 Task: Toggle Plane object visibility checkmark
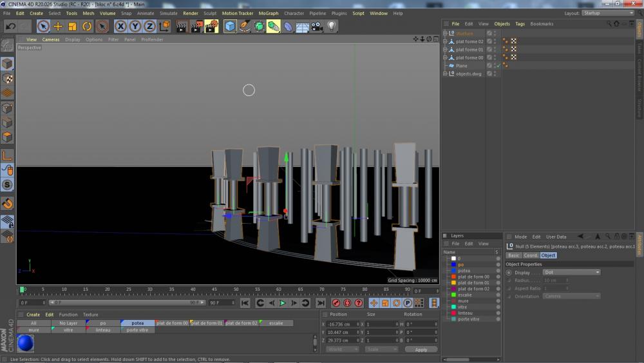(497, 66)
